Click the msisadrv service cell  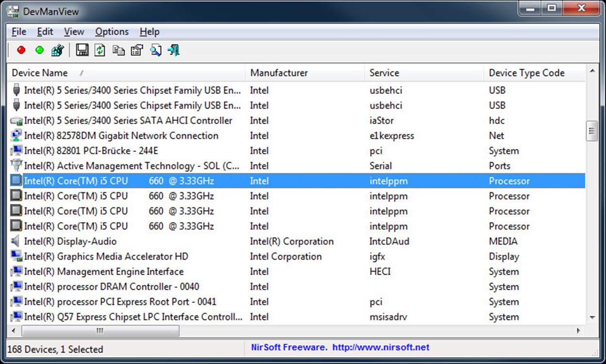point(388,317)
